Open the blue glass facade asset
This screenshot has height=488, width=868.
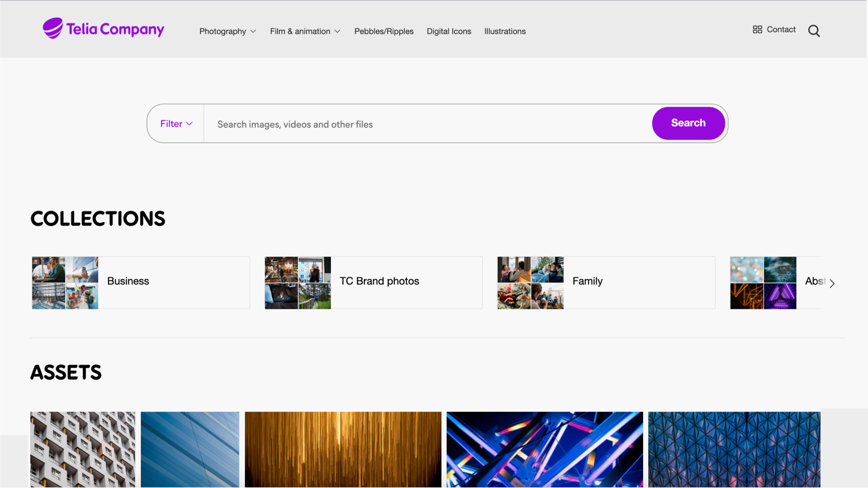tap(190, 449)
